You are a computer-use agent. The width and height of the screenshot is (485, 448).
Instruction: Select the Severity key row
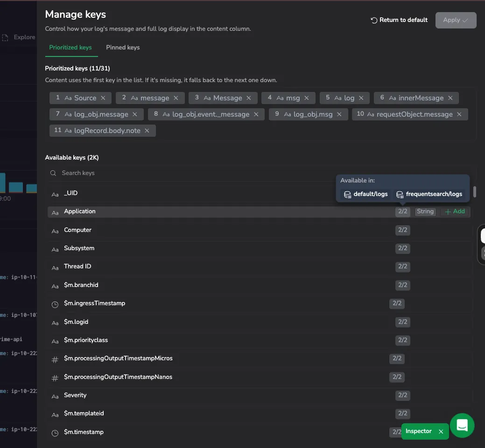(259, 395)
